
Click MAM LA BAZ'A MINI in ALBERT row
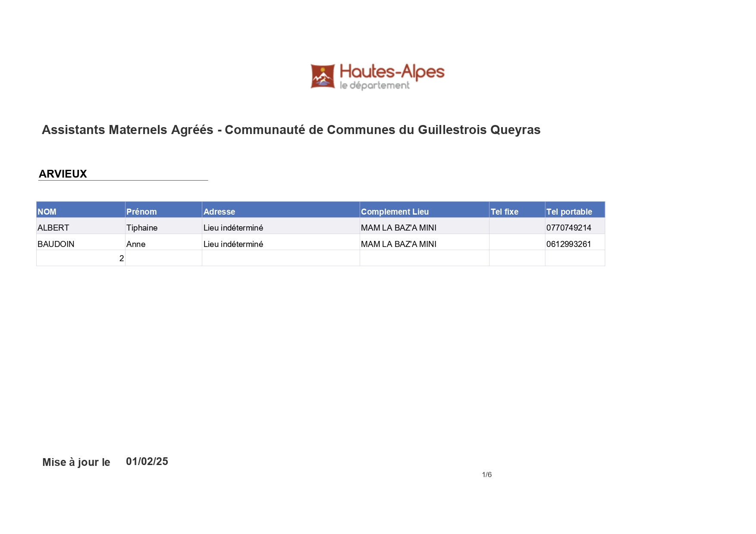click(424, 226)
